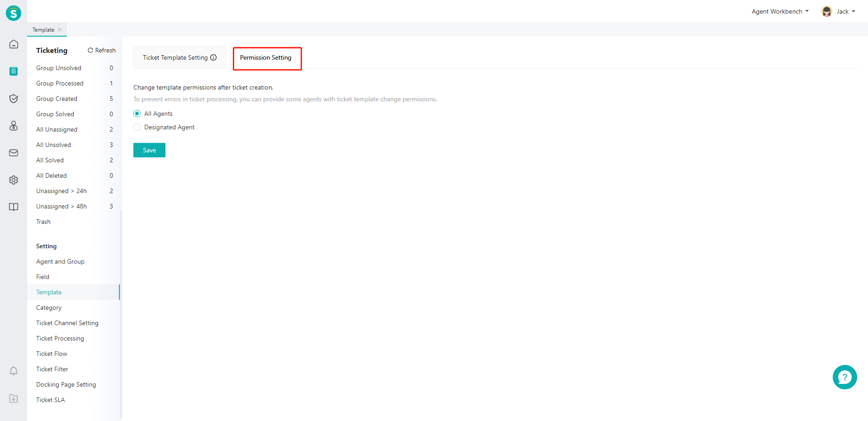Switch to Ticket Template Setting tab
The height and width of the screenshot is (421, 868).
point(179,57)
